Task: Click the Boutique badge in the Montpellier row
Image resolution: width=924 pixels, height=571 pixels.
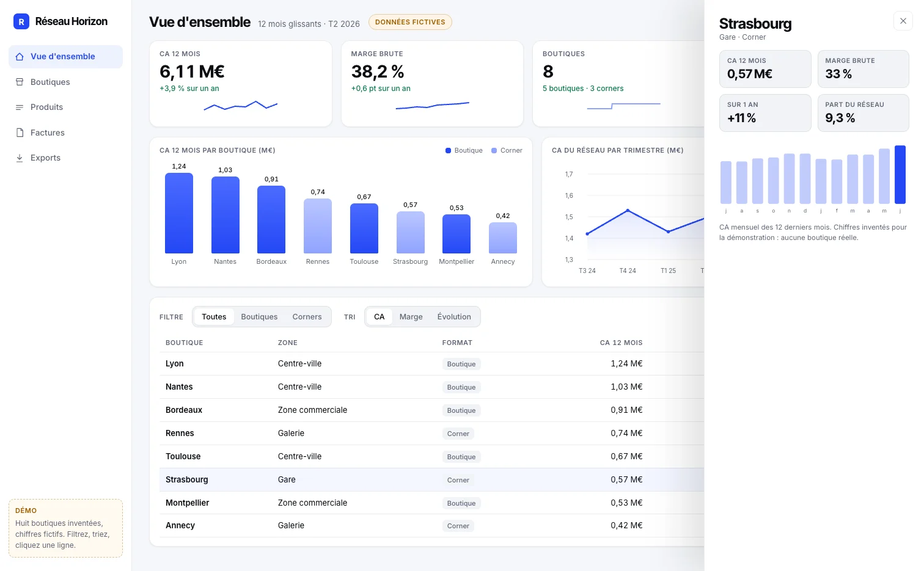Action: tap(461, 503)
